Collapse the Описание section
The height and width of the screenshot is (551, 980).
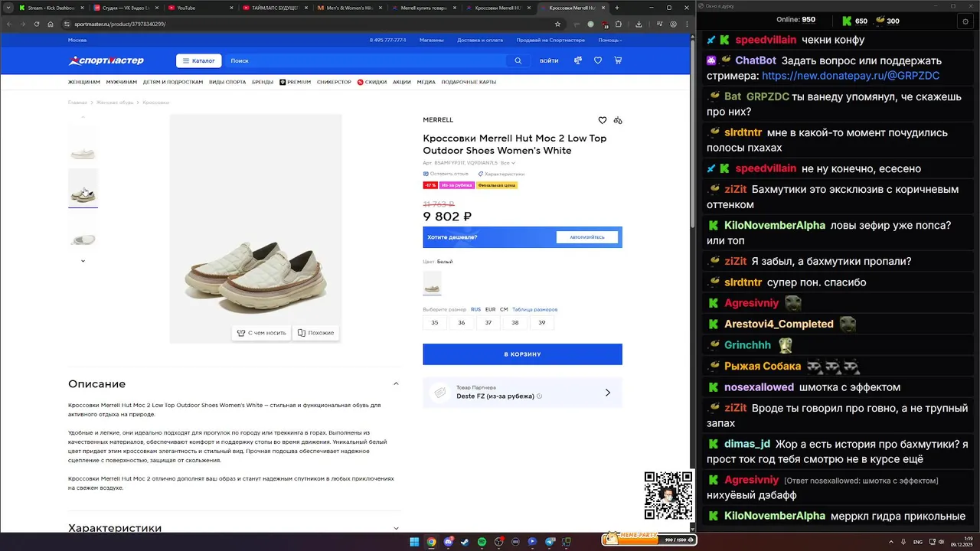396,383
